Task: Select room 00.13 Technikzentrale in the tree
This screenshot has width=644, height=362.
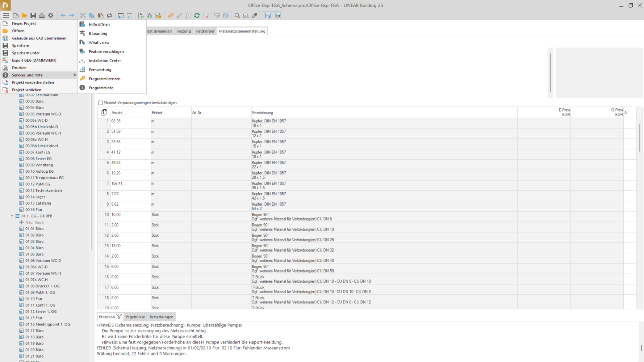Action: [x=44, y=190]
